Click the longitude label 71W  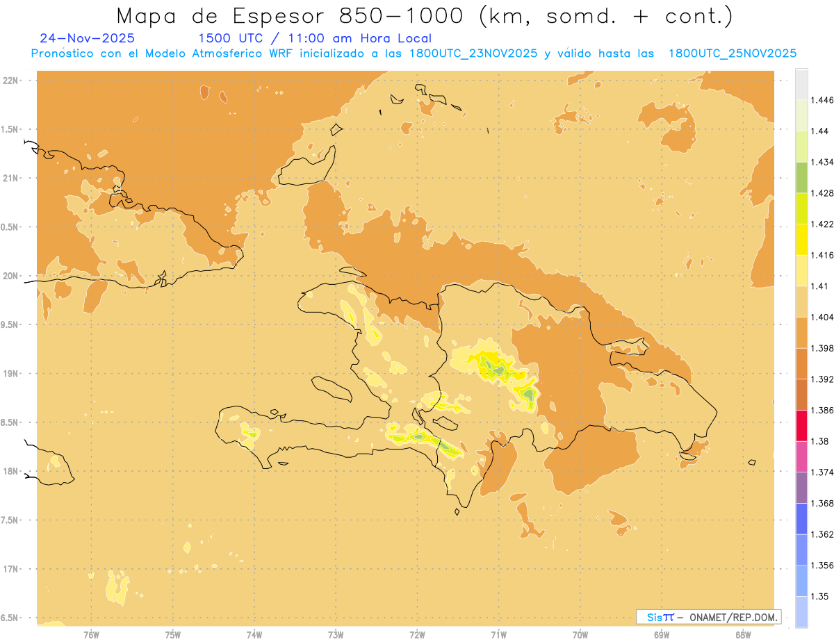click(x=498, y=635)
